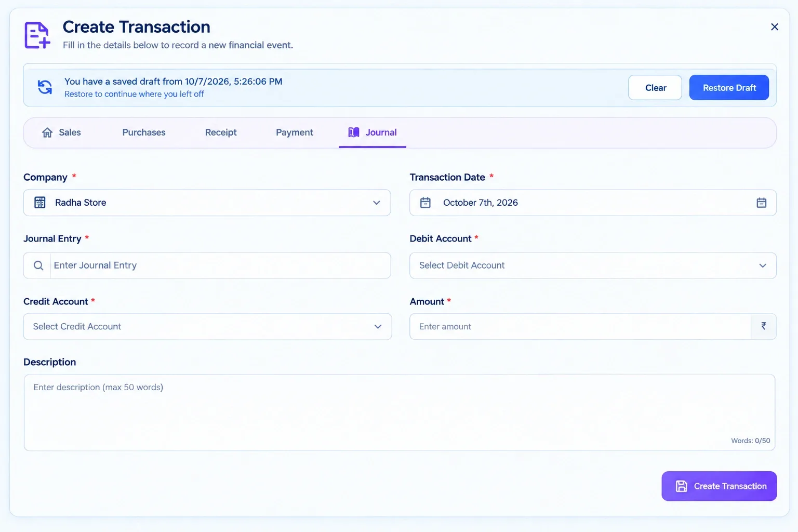The image size is (798, 532).
Task: Click the Clear draft button
Action: [655, 88]
